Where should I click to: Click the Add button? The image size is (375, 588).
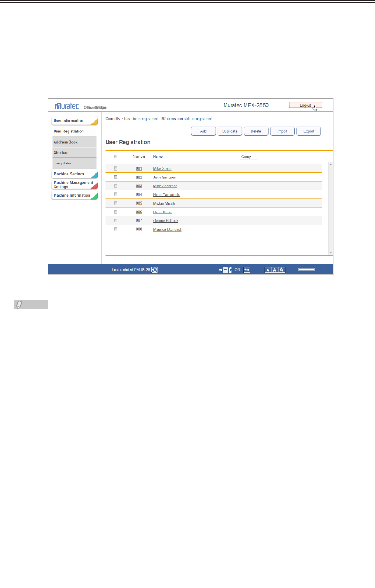(204, 131)
